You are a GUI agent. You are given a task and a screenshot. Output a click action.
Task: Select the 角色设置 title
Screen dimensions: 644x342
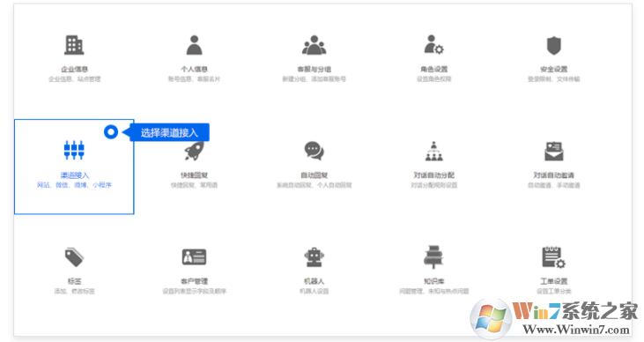(433, 69)
